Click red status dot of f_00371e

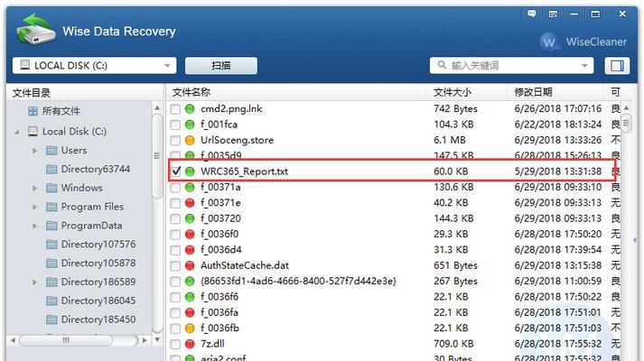[x=190, y=203]
